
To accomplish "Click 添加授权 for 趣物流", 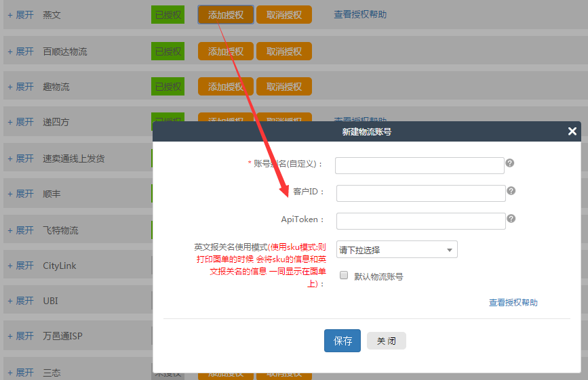I will click(x=226, y=87).
